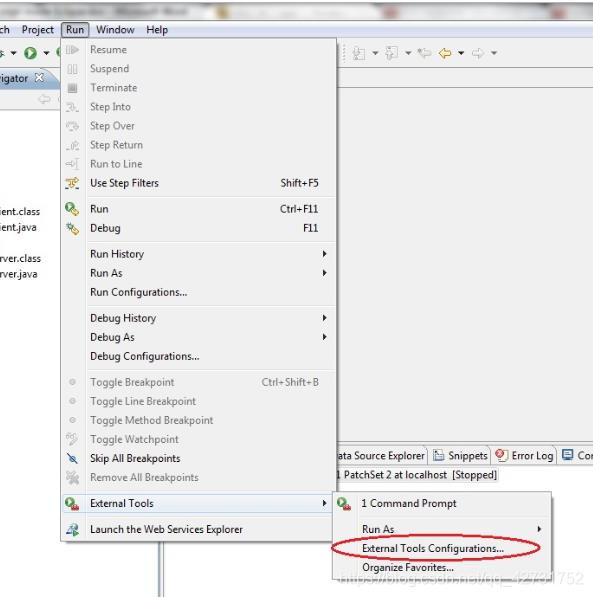Screen dimensions: 593x597
Task: Click the External Tools icon in Run menu
Action: [x=72, y=504]
